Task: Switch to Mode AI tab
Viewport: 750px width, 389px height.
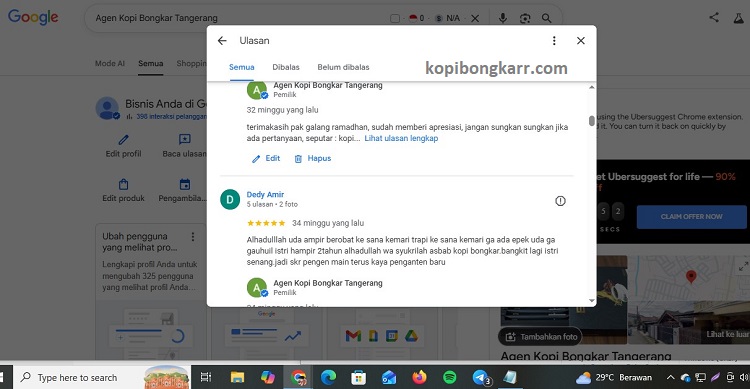Action: [x=110, y=63]
